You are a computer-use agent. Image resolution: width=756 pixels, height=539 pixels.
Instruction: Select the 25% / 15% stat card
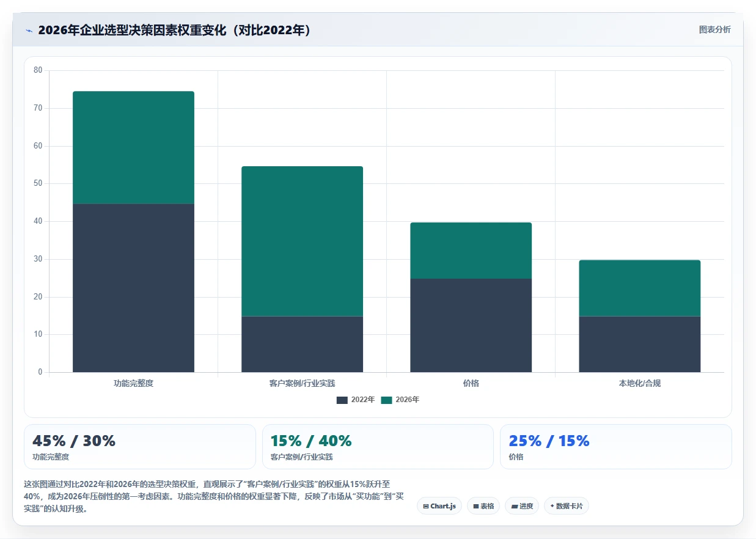tap(615, 447)
